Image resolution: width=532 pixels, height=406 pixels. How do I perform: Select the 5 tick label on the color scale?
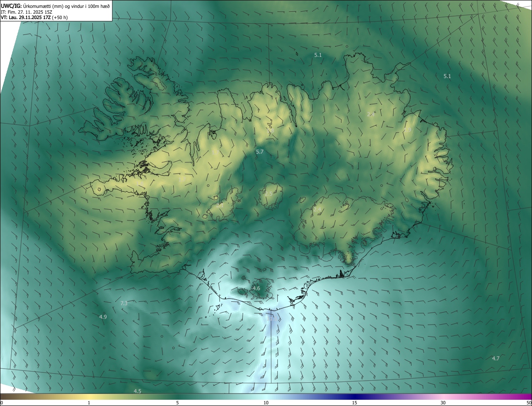coord(177,403)
